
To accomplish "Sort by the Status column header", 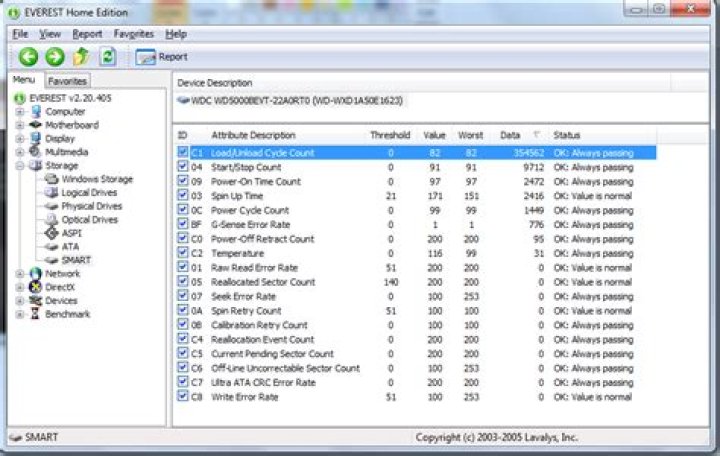I will (566, 135).
